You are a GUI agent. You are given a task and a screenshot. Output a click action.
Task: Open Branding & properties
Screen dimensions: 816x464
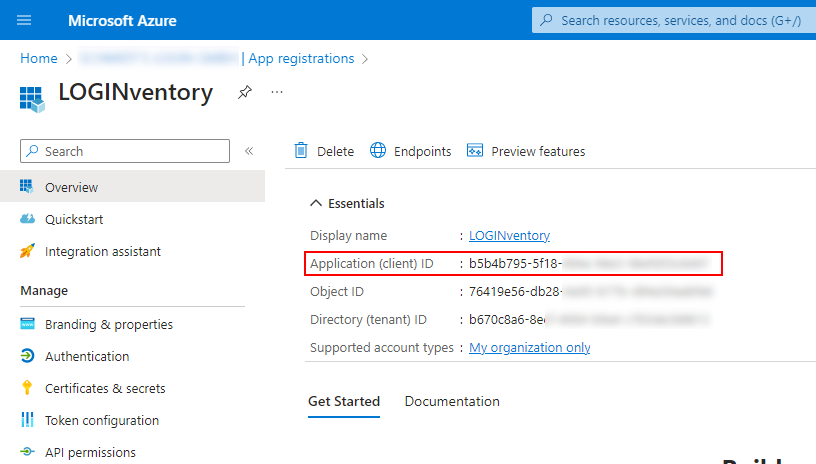click(109, 325)
